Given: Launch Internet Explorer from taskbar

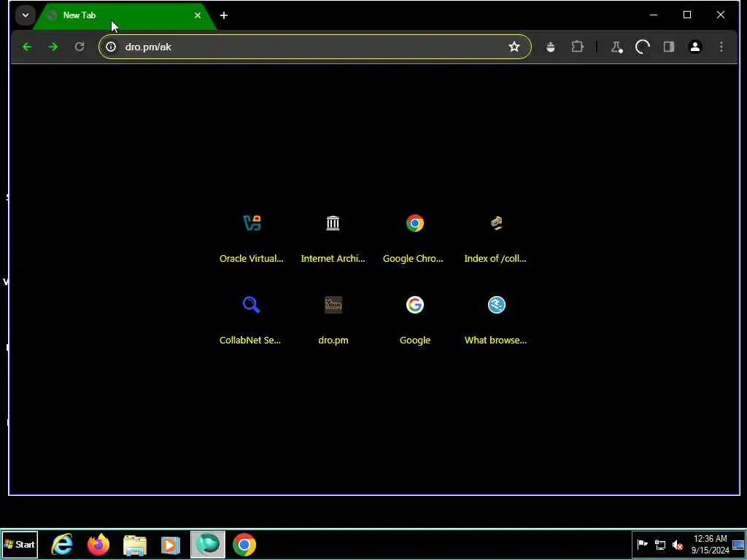Looking at the screenshot, I should (x=63, y=545).
